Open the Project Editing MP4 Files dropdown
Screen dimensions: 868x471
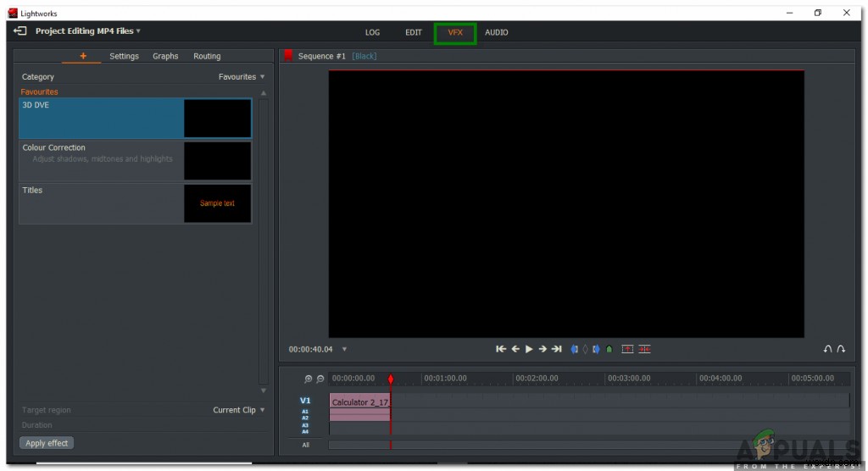88,31
